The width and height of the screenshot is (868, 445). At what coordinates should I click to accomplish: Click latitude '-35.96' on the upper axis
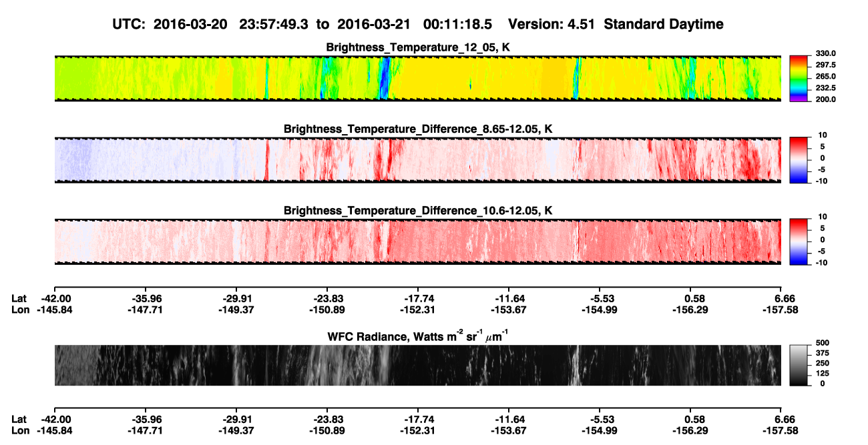point(148,299)
